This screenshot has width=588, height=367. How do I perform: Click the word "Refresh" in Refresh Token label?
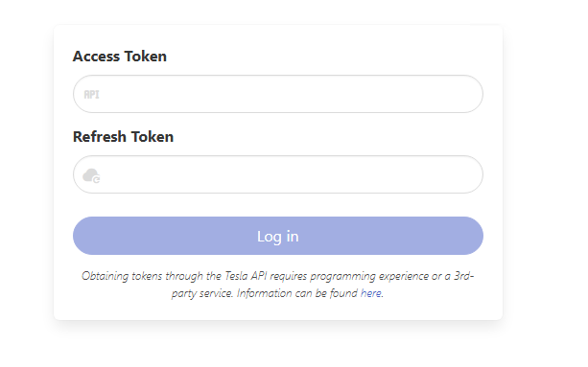[100, 137]
